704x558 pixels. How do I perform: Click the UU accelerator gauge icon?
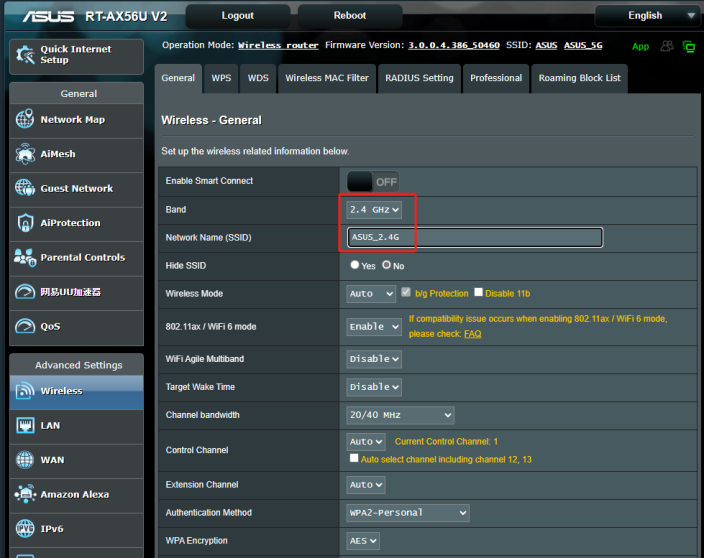pyautogui.click(x=25, y=292)
